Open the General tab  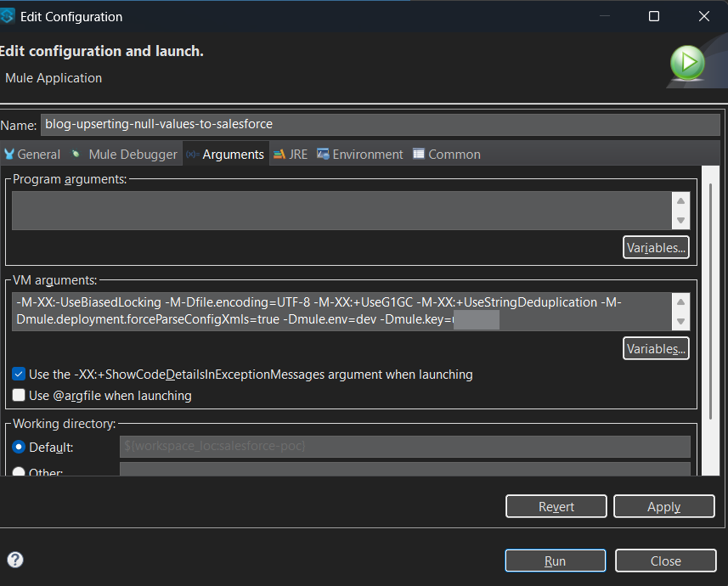click(32, 155)
